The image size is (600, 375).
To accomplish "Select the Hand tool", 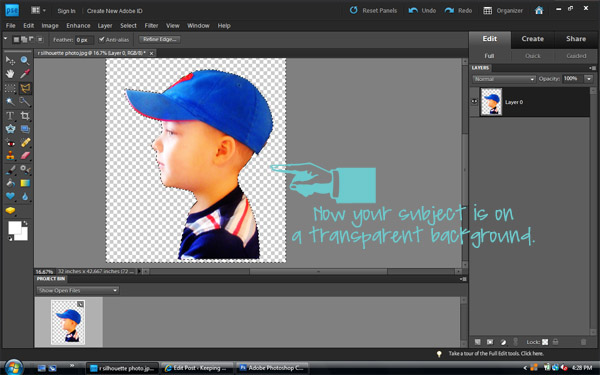I will coord(10,74).
